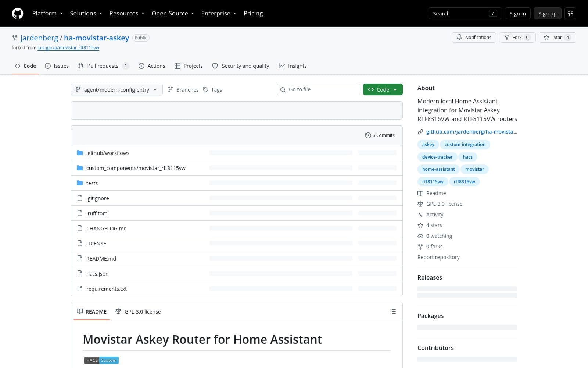Expand the Enterprise menu
Viewport: 588px width, 368px height.
click(219, 13)
